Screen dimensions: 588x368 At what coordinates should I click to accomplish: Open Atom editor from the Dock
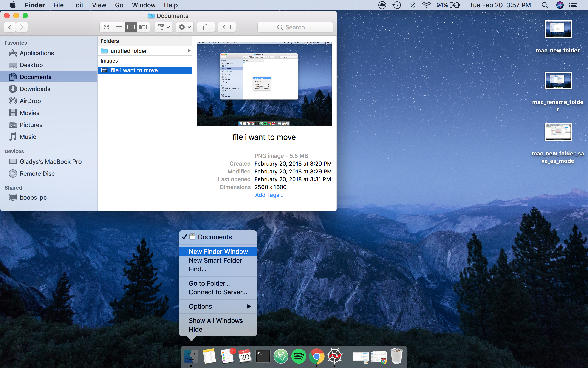pos(281,356)
